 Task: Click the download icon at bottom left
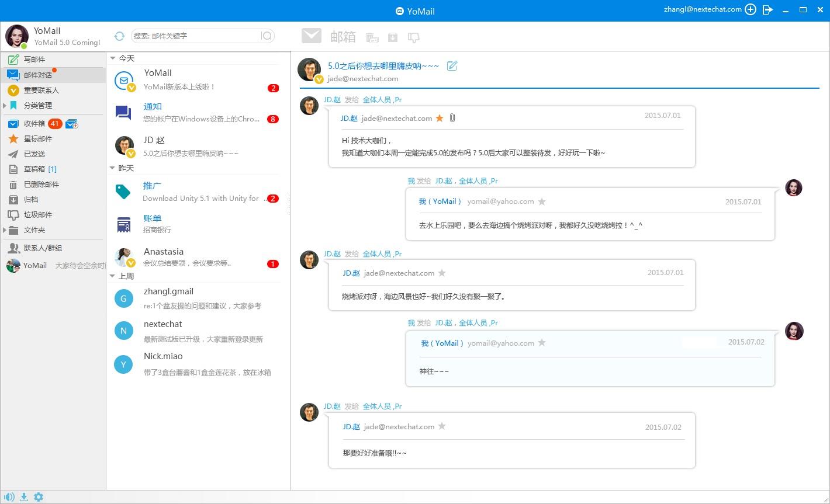(x=23, y=496)
